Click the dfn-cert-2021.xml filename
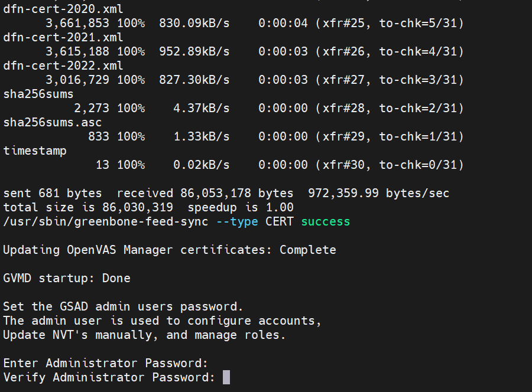 [63, 37]
